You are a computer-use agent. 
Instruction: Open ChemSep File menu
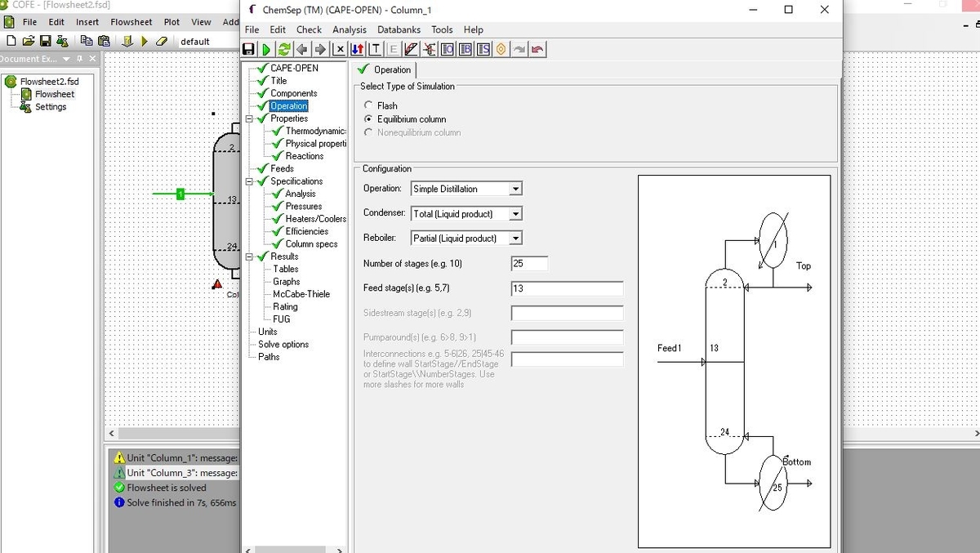coord(252,29)
